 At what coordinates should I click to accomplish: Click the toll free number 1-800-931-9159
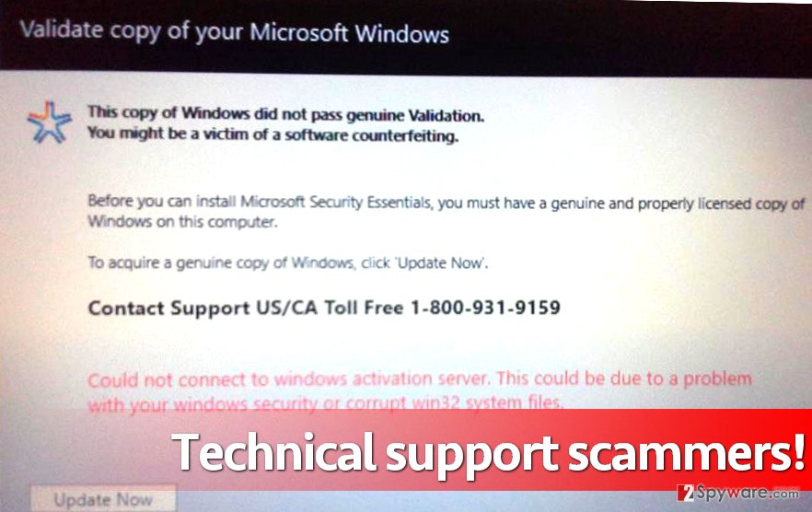485,308
